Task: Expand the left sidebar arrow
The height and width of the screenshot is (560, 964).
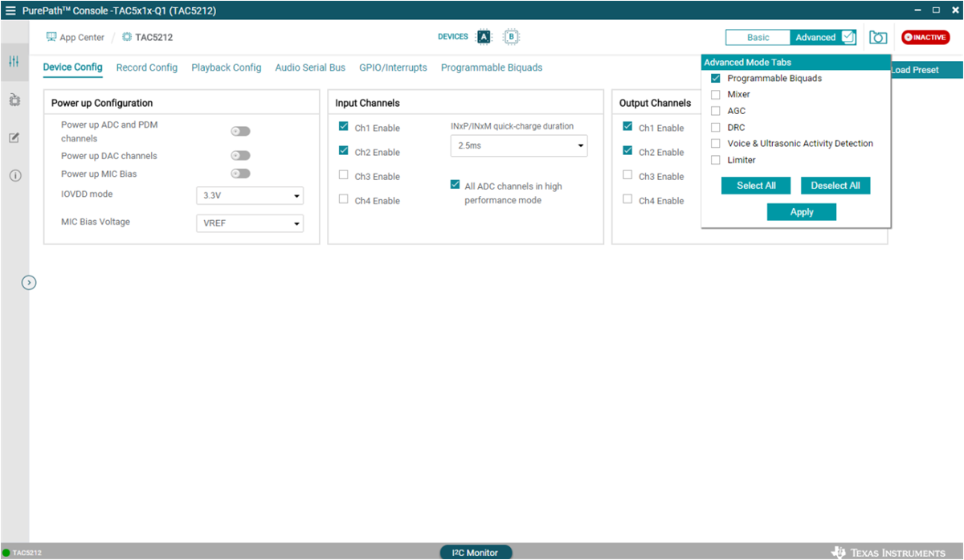Action: pyautogui.click(x=29, y=282)
